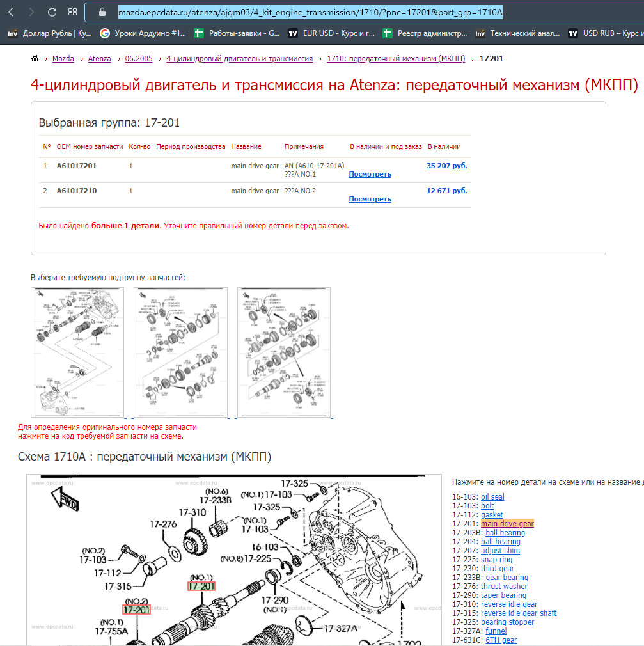Reload the page with the refresh icon

pyautogui.click(x=52, y=12)
